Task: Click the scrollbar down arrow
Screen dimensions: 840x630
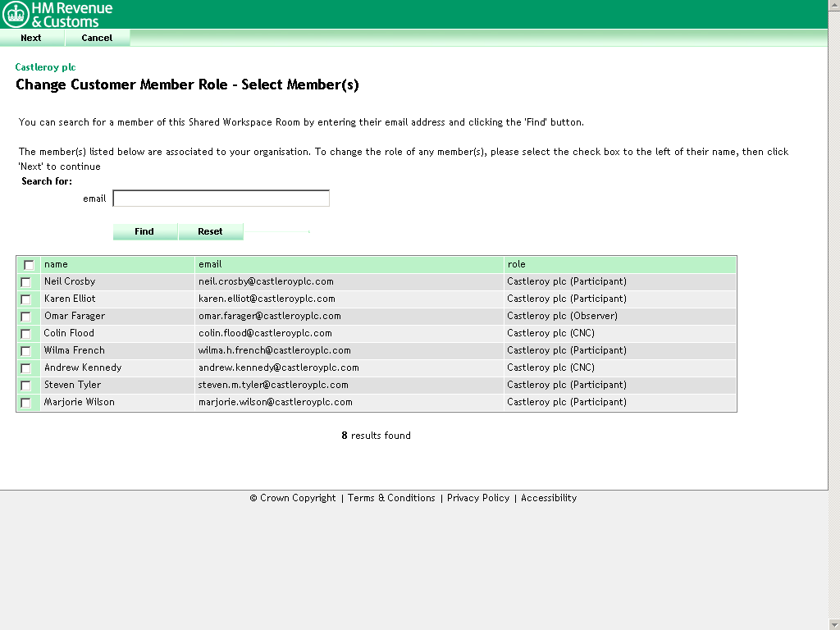Action: point(833,623)
